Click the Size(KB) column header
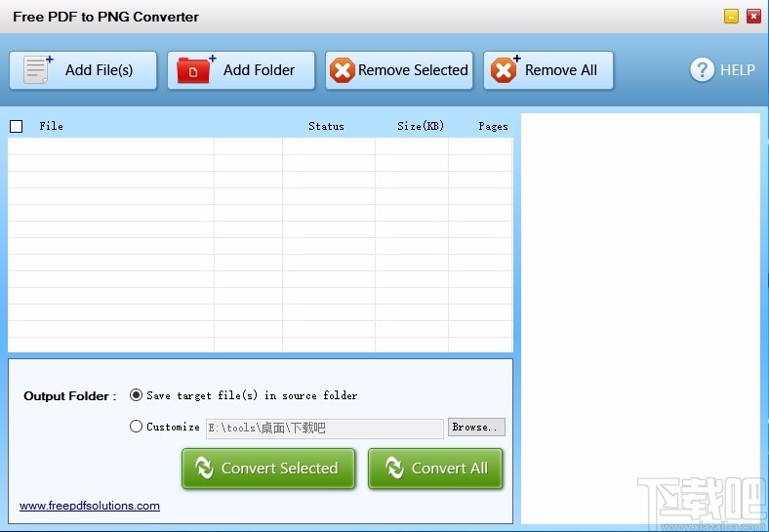Viewport: 769px width, 532px height. pos(421,126)
